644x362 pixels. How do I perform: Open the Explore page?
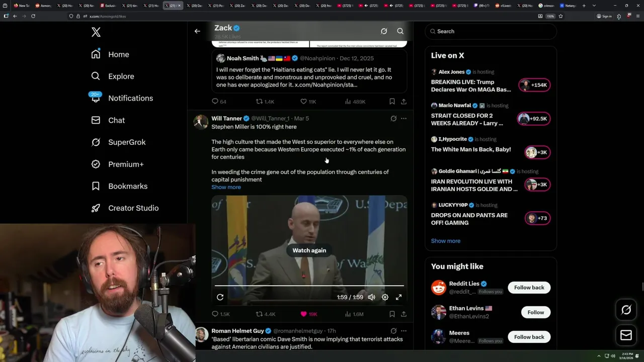click(x=113, y=76)
